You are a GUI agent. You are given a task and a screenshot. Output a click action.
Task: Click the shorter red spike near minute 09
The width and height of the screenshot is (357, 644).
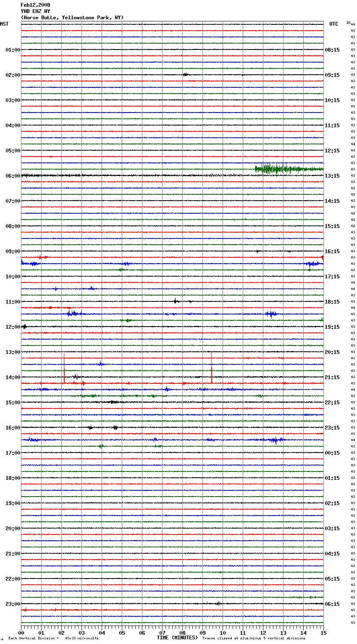pos(212,374)
